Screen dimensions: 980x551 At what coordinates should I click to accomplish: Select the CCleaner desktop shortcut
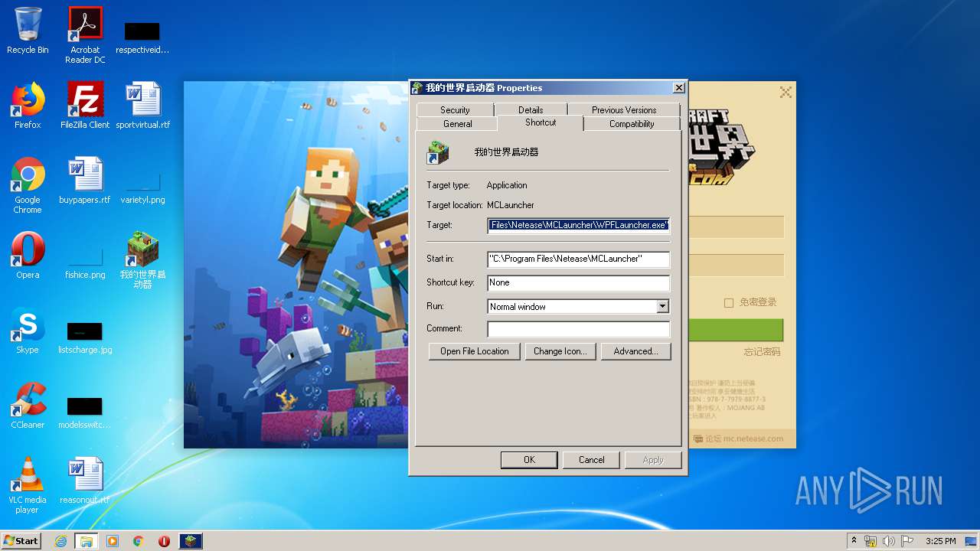click(28, 406)
